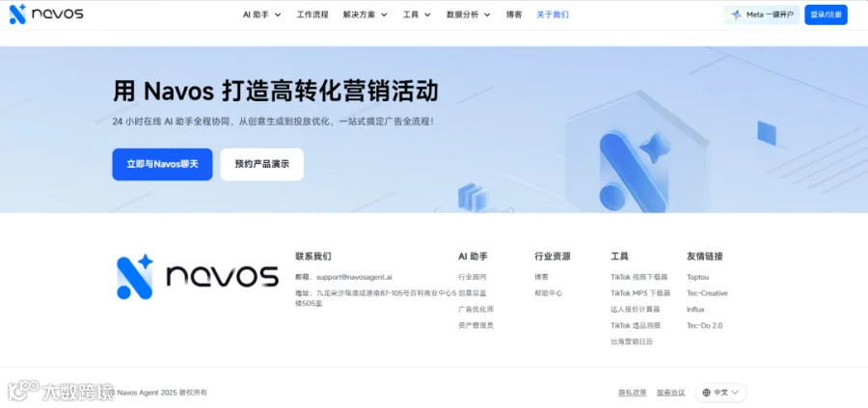Open the 帮助中心 footer link

549,293
